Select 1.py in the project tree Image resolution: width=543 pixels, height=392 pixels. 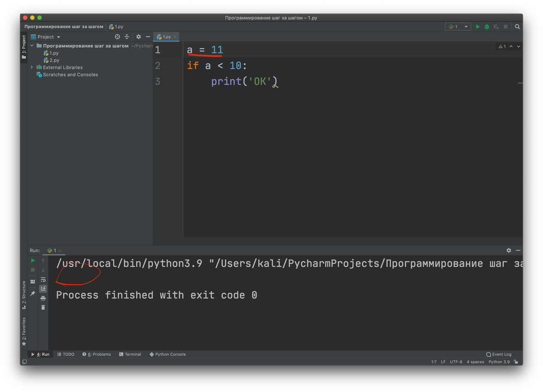click(51, 53)
